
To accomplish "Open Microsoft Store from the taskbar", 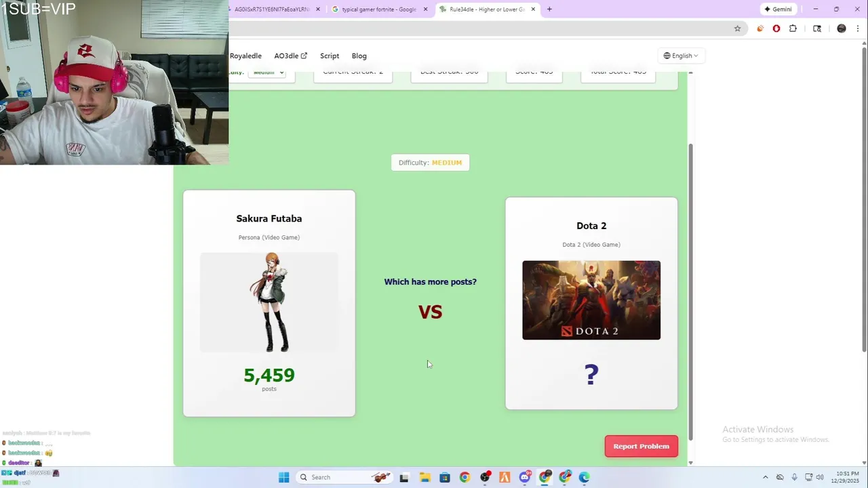I will point(445,477).
